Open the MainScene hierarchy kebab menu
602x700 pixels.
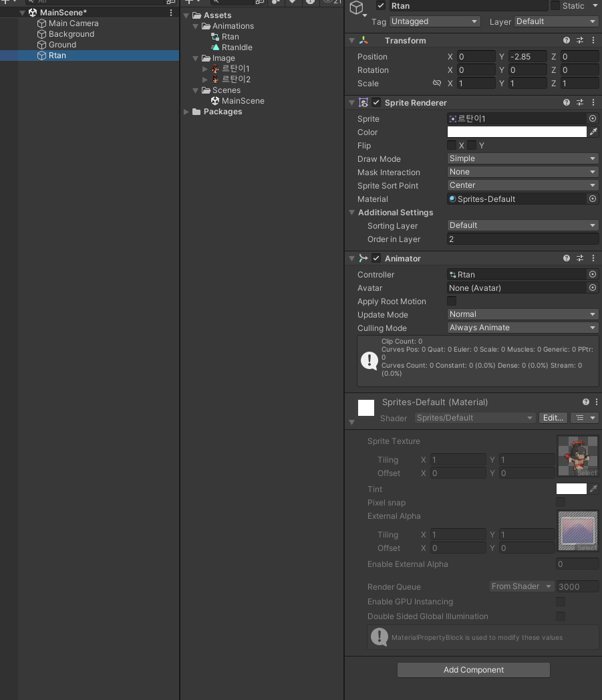tap(171, 13)
